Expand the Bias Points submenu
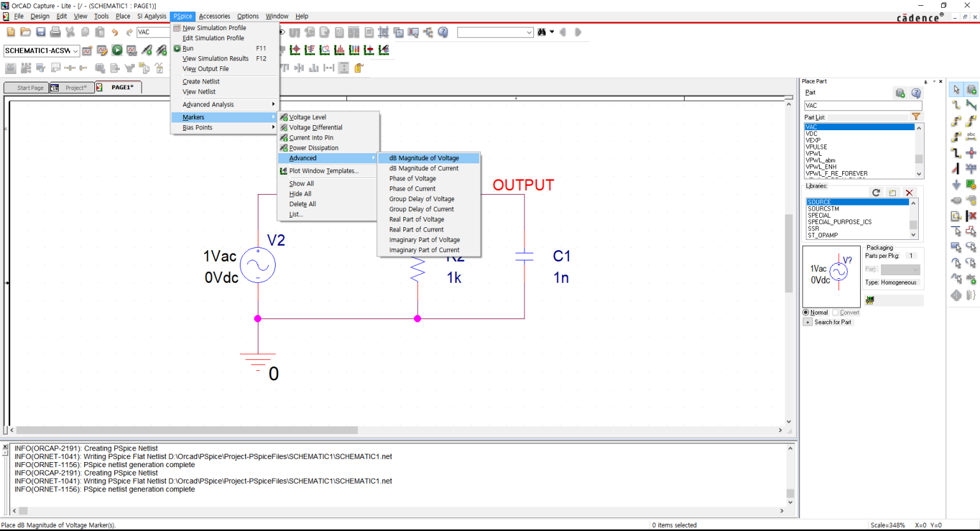The width and height of the screenshot is (980, 531). tap(226, 128)
